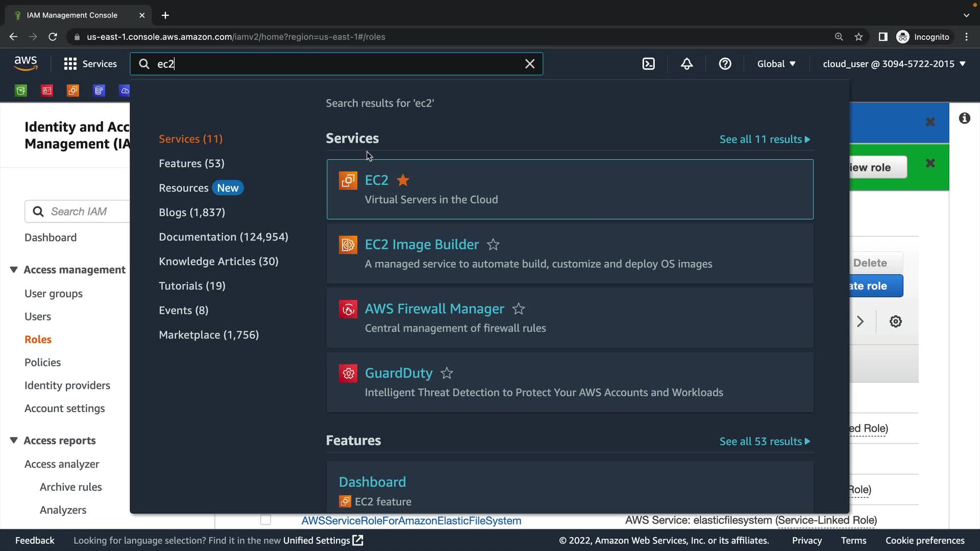Tick the AWSServiceRoleForAmazonElasticFileSystem checkbox
Viewport: 980px width, 551px height.
click(x=265, y=520)
